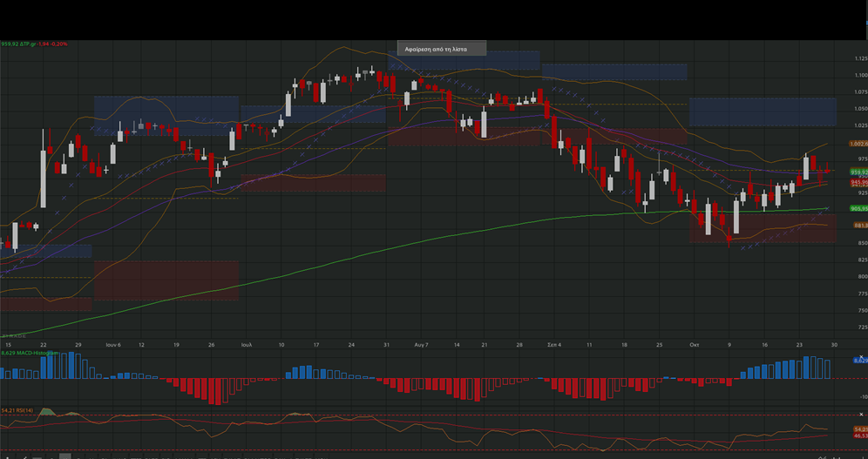Click the 850 price axis label
This screenshot has width=868, height=459.
(x=863, y=243)
